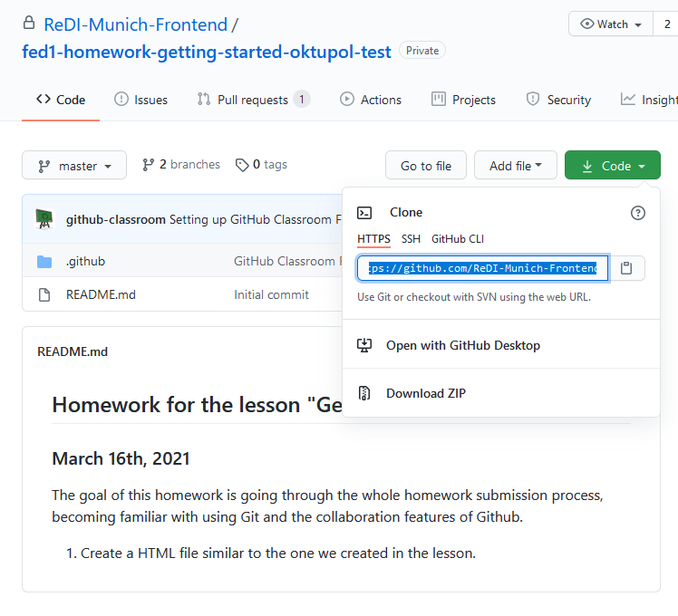View the 2 branches link
Image resolution: width=678 pixels, height=616 pixels.
tap(181, 165)
